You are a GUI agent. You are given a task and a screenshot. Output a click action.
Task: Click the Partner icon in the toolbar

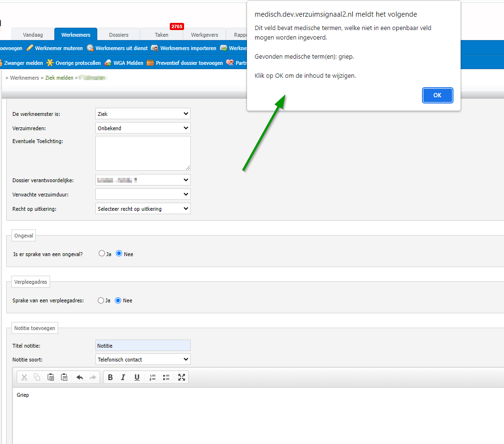tap(230, 62)
